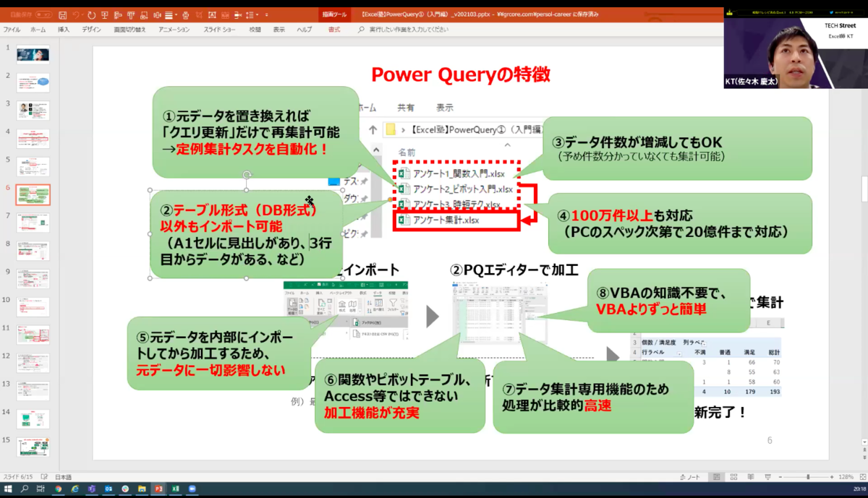Click callout ⑥ 加工機能が充実
868x498 pixels.
pos(400,396)
